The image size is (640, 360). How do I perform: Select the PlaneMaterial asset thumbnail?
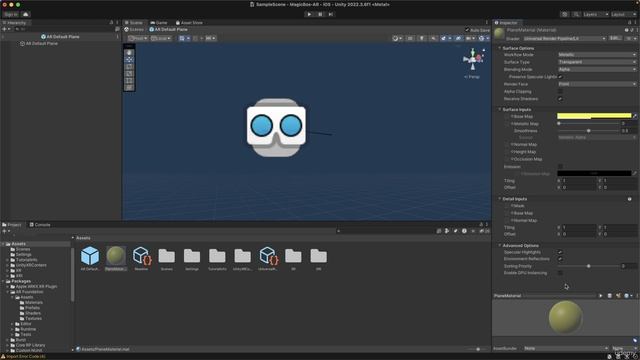pos(116,256)
